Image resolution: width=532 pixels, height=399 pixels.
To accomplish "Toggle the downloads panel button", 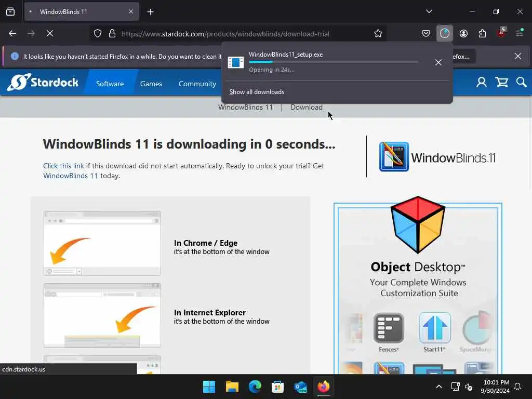I will (x=445, y=34).
